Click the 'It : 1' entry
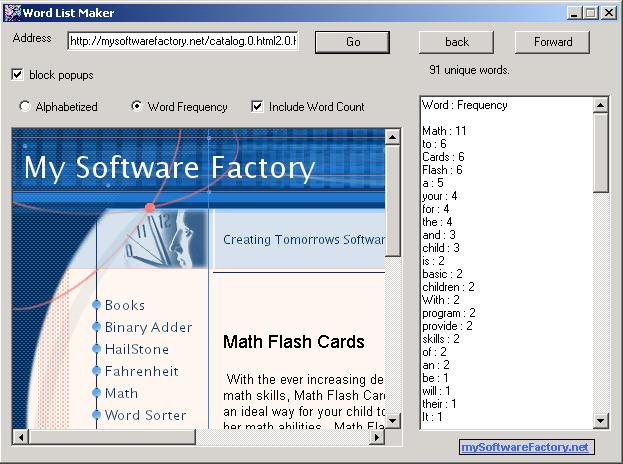Screen dimensions: 623x464 [x=432, y=417]
